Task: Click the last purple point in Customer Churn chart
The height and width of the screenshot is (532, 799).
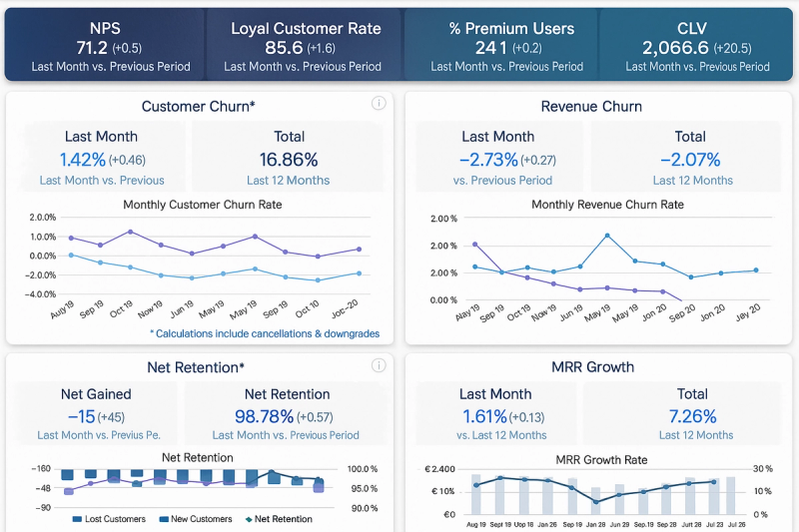Action: 360,250
